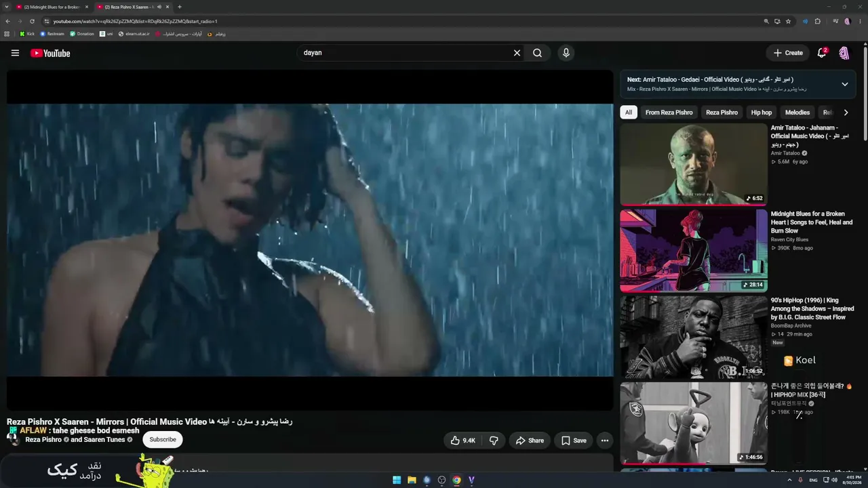The width and height of the screenshot is (868, 488).
Task: Open the Windows Start menu
Action: [397, 480]
